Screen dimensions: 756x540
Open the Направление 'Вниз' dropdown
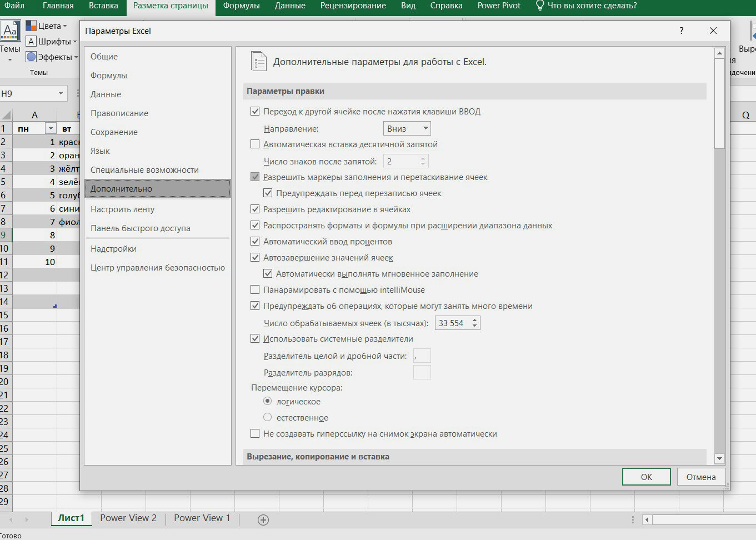[x=407, y=128]
